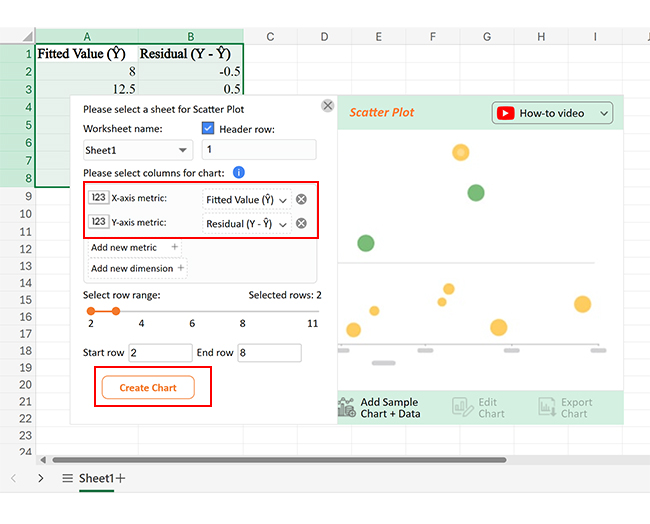Click Add Sample Chart + Data

point(380,408)
